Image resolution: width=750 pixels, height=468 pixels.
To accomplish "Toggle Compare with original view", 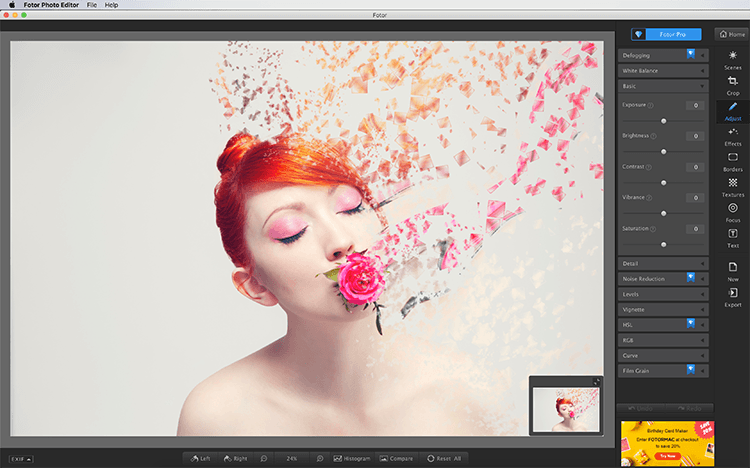I will (396, 458).
